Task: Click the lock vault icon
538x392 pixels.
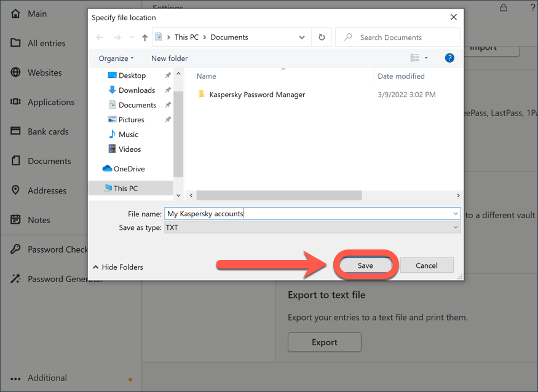Action: tap(504, 7)
